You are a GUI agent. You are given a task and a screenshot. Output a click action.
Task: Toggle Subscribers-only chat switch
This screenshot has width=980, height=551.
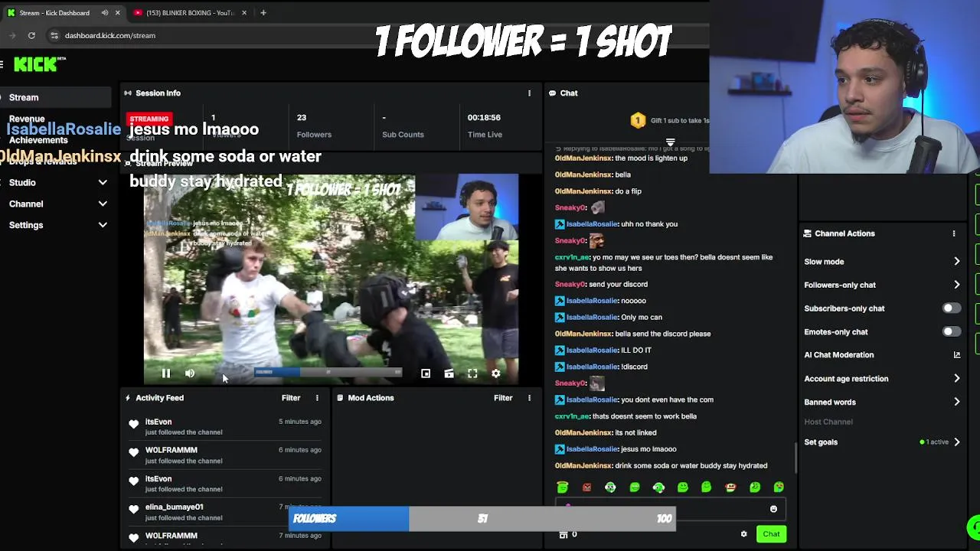[950, 308]
